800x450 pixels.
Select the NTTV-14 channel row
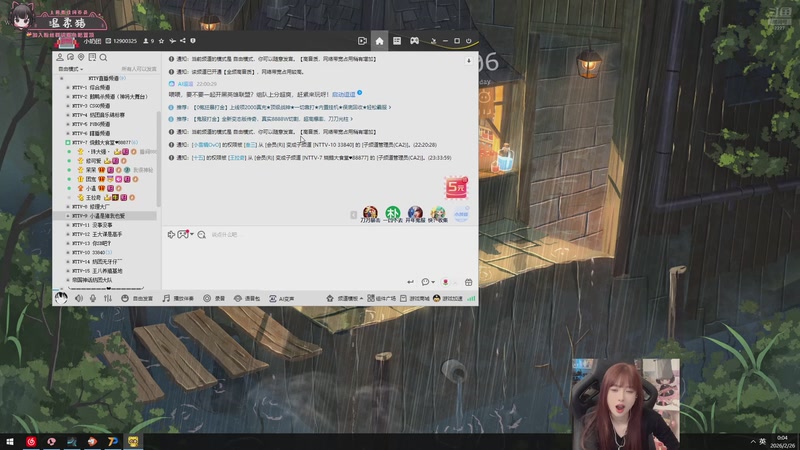[x=105, y=262]
